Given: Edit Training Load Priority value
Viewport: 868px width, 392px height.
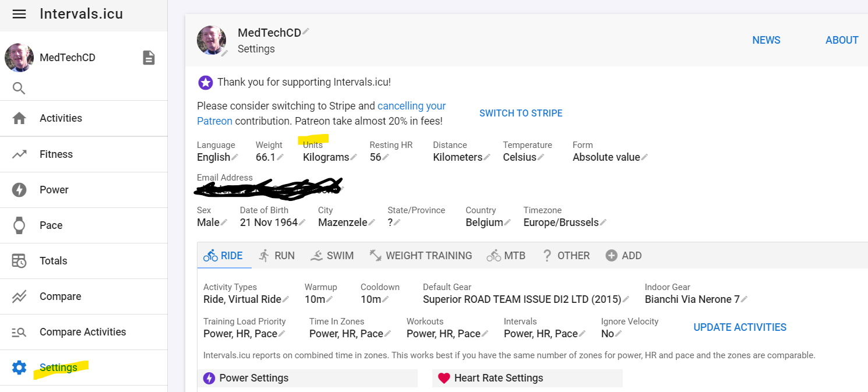Looking at the screenshot, I should click(244, 334).
